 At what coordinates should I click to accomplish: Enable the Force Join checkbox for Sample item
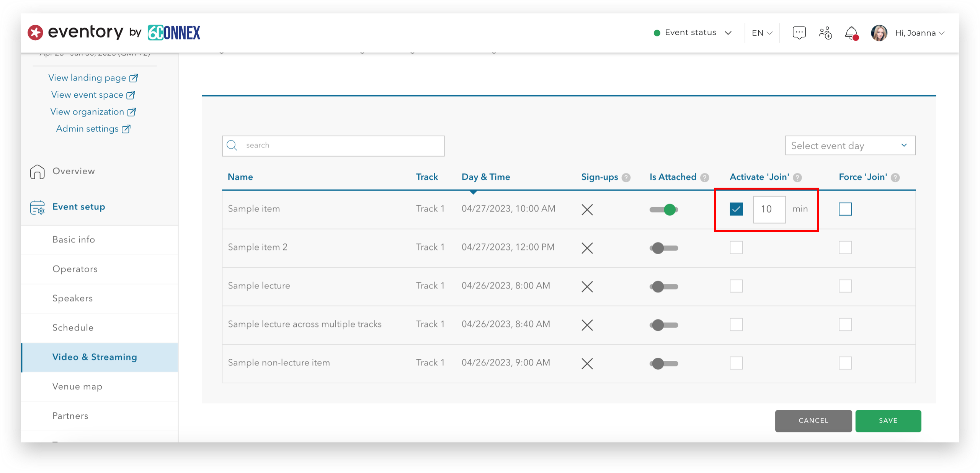tap(846, 209)
